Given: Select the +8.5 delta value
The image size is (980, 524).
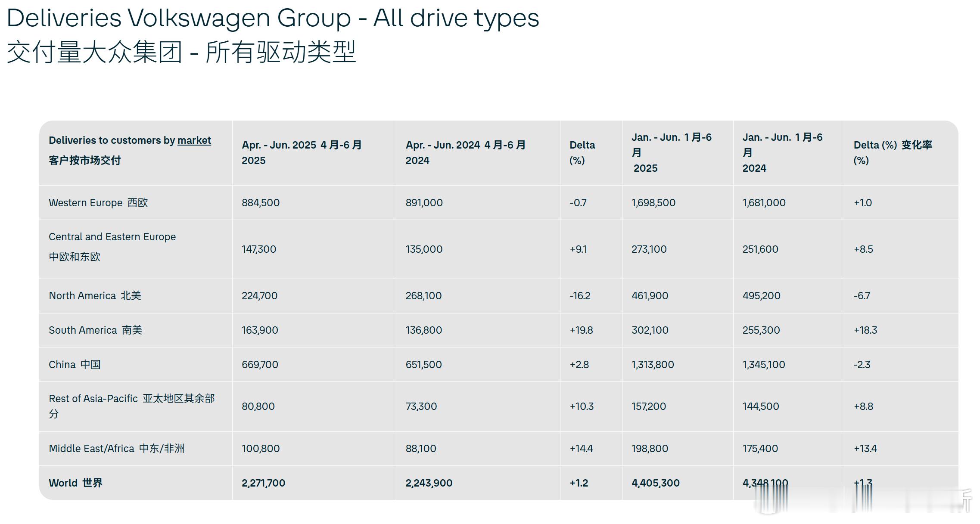Looking at the screenshot, I should 863,249.
